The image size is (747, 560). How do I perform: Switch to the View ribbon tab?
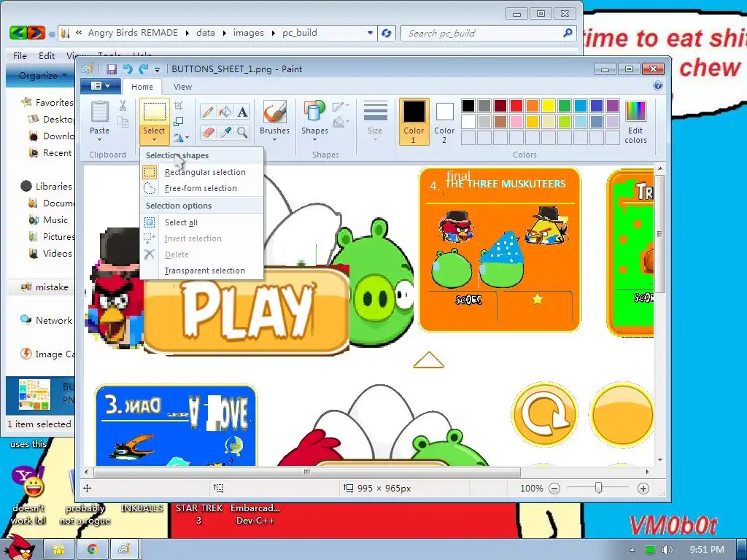click(182, 87)
